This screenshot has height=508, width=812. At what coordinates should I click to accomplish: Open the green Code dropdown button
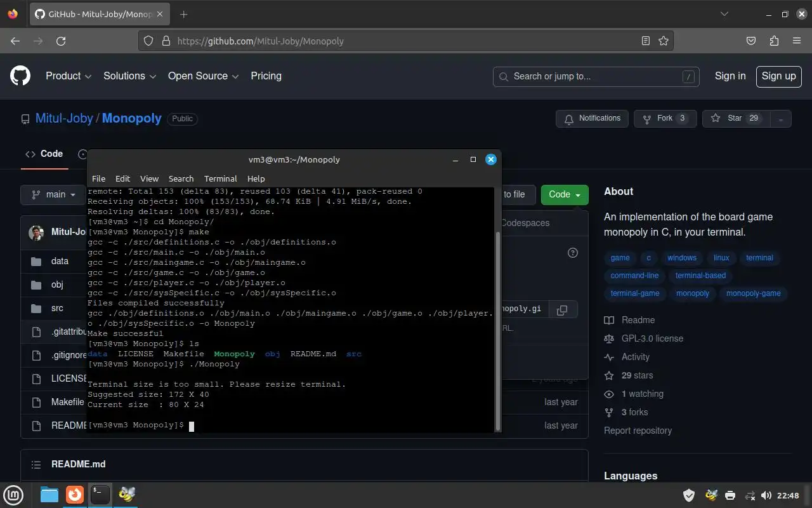[x=565, y=194]
